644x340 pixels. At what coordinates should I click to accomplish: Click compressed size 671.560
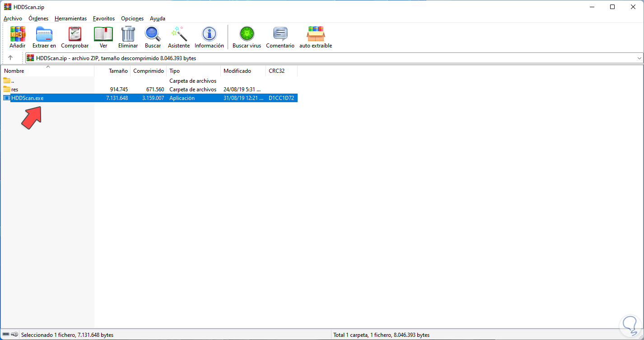pos(155,90)
